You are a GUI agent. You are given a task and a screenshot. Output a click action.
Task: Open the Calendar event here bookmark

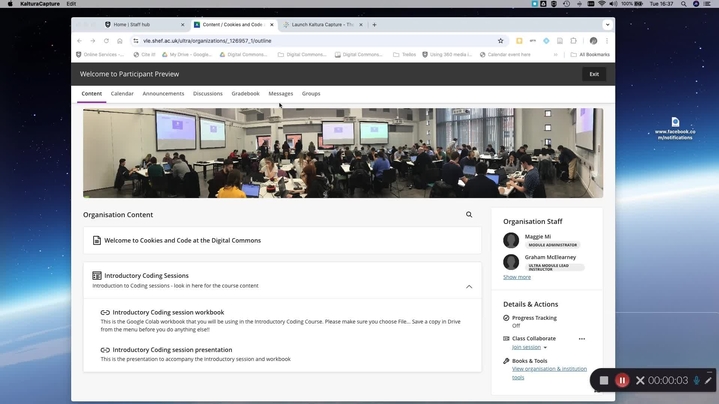505,55
